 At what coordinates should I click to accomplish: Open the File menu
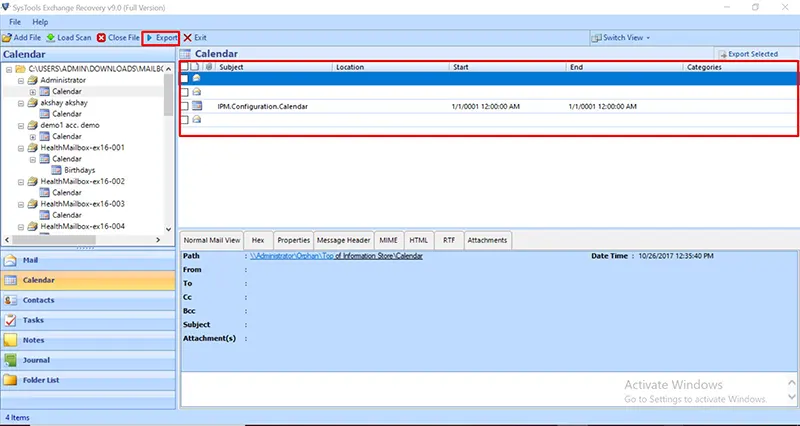(15, 22)
